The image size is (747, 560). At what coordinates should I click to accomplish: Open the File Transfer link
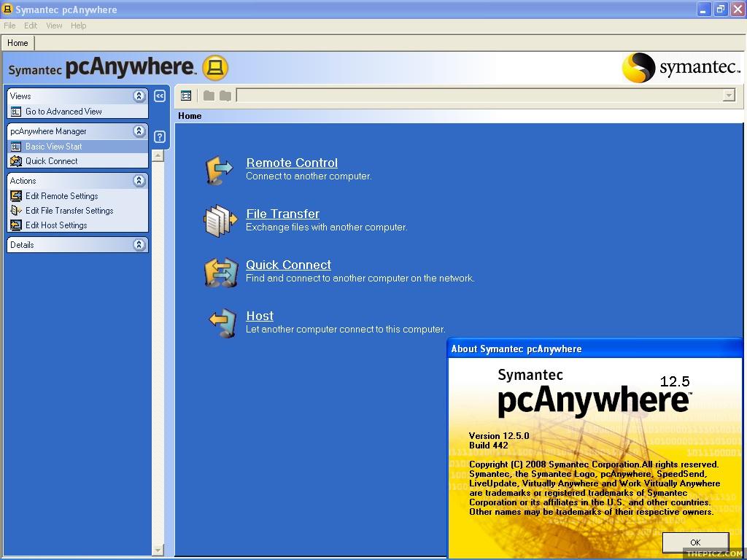click(282, 214)
